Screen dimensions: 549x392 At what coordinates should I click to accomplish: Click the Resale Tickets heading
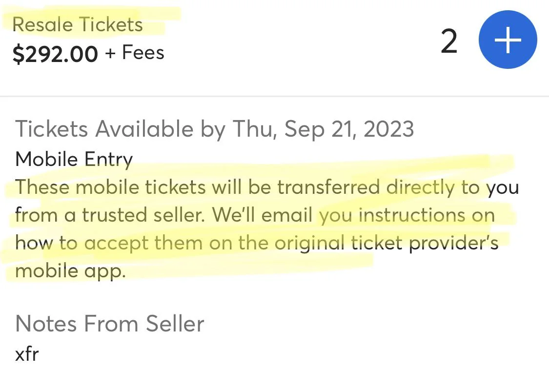(x=78, y=23)
